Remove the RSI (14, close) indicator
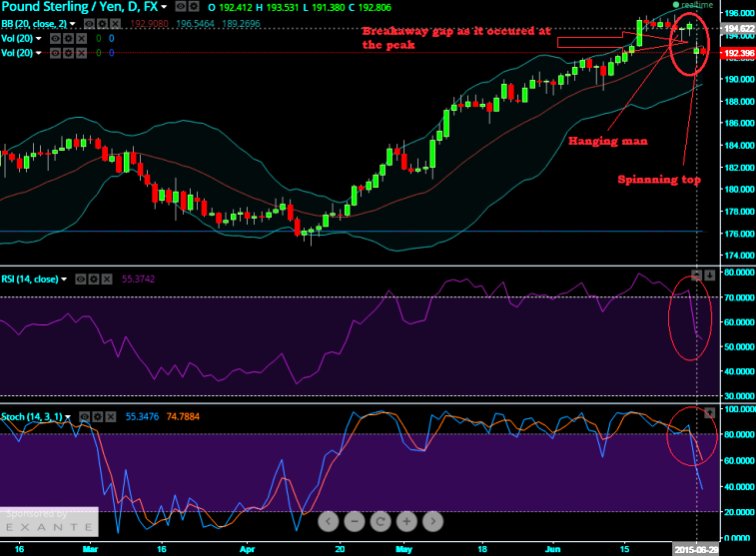 tap(107, 278)
